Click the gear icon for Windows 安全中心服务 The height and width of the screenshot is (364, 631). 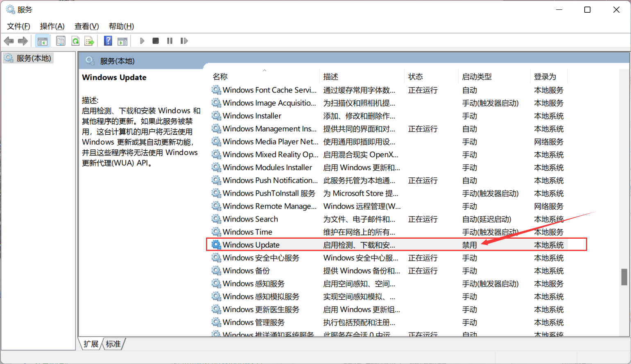click(x=216, y=258)
